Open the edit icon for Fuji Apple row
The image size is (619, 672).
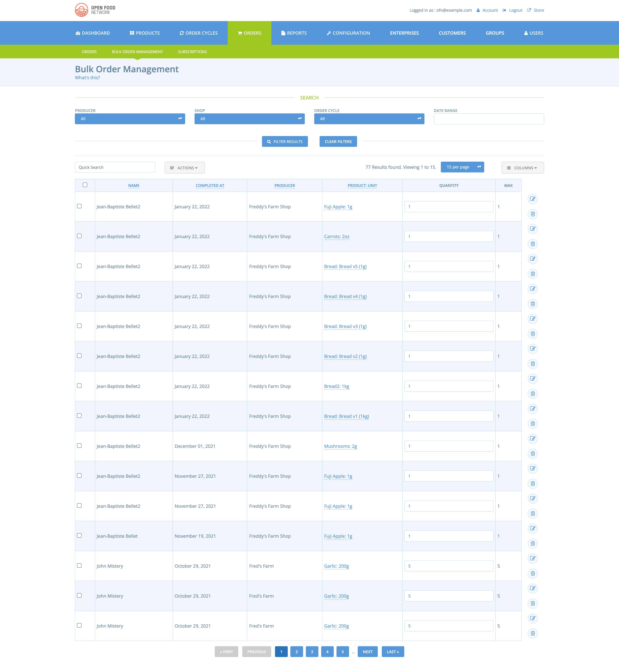(x=533, y=199)
